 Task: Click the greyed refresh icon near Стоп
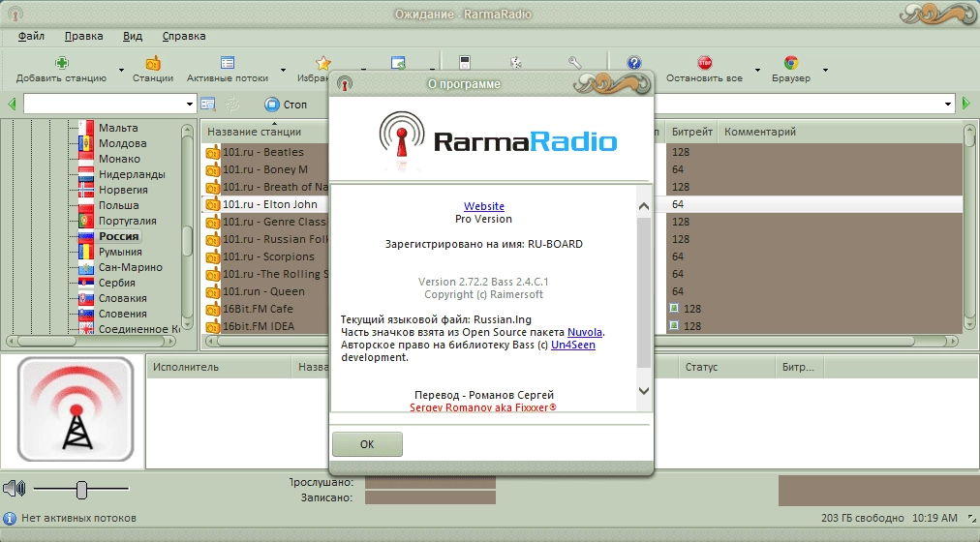pos(231,105)
